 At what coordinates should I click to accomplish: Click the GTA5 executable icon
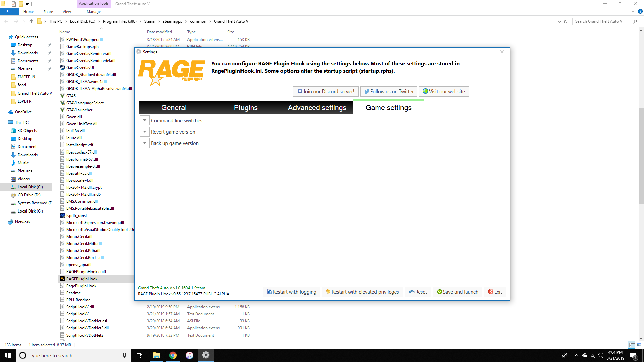tap(62, 96)
